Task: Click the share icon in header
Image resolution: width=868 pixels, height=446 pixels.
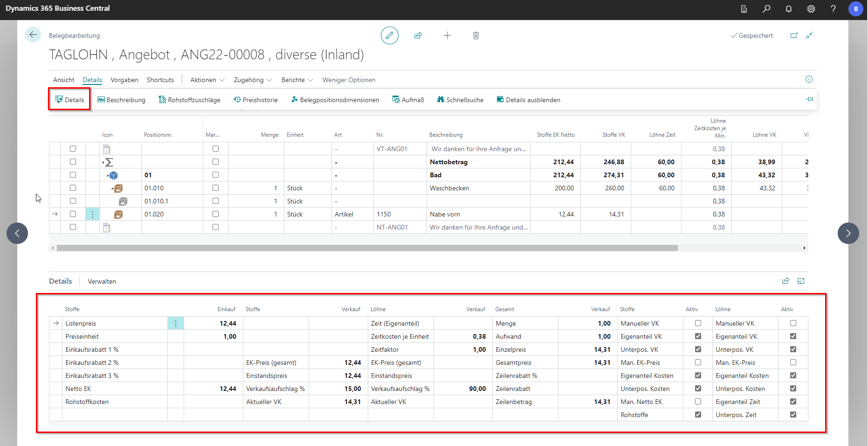Action: pos(418,35)
